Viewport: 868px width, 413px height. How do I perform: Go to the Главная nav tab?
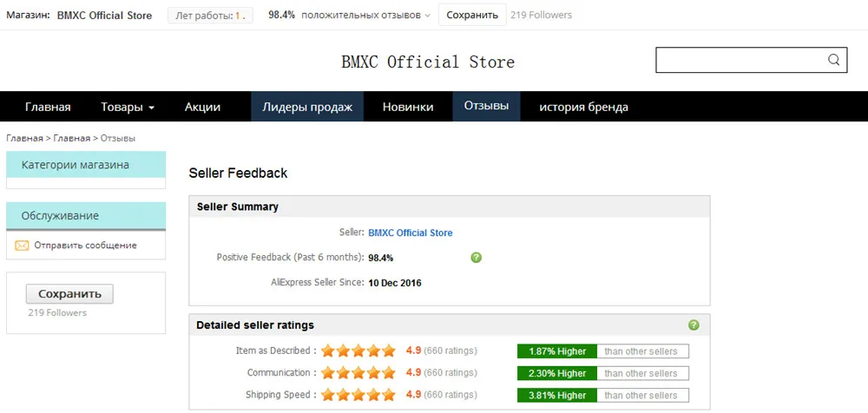48,107
